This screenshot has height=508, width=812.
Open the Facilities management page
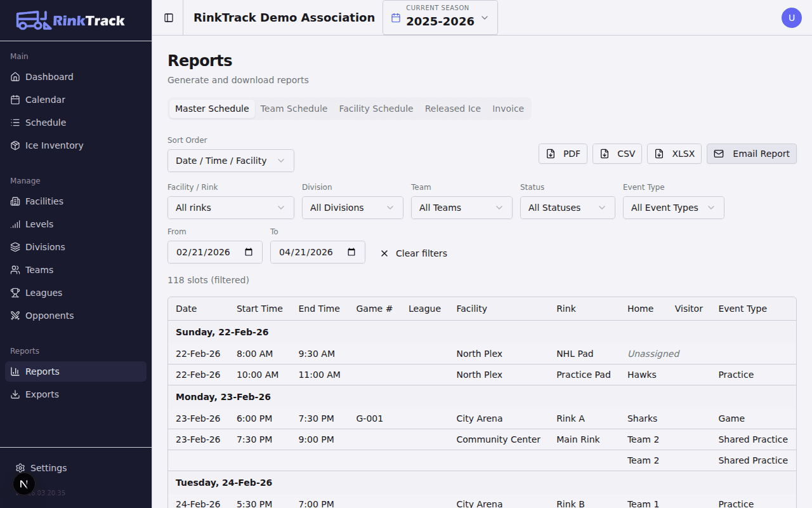pyautogui.click(x=44, y=201)
